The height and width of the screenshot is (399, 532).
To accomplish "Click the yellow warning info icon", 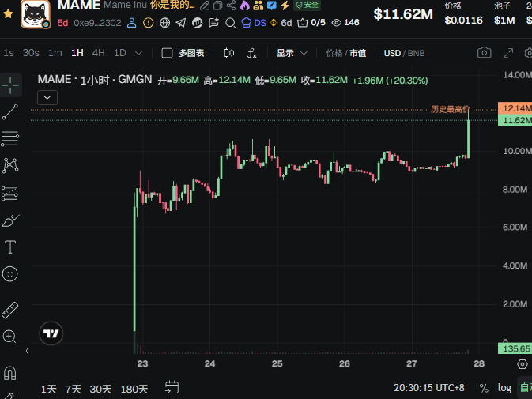I will click(149, 23).
